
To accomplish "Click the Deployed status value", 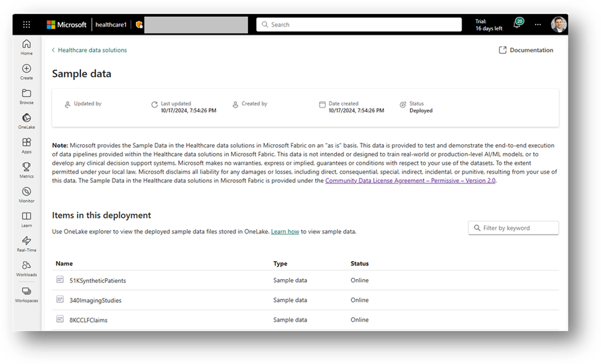I will coord(421,110).
